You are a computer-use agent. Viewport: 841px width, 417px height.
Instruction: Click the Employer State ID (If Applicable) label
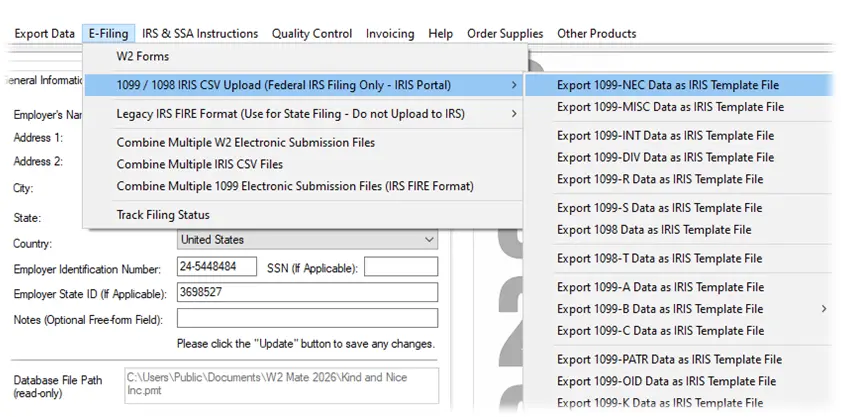pos(90,295)
